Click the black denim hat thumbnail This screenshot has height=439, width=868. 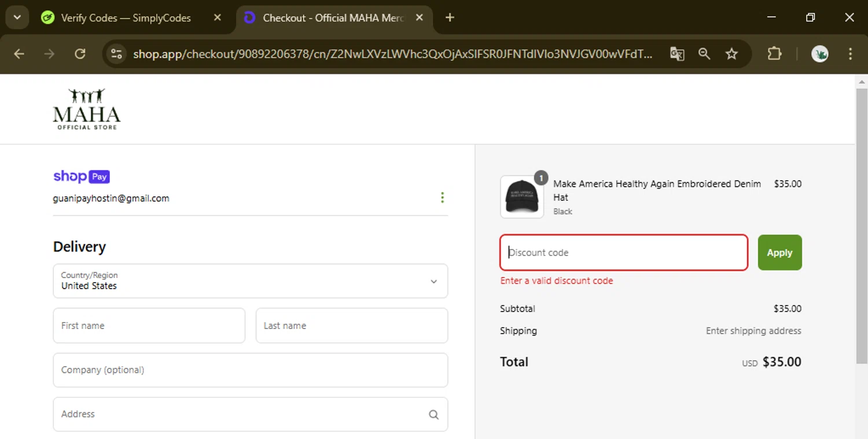pos(522,197)
